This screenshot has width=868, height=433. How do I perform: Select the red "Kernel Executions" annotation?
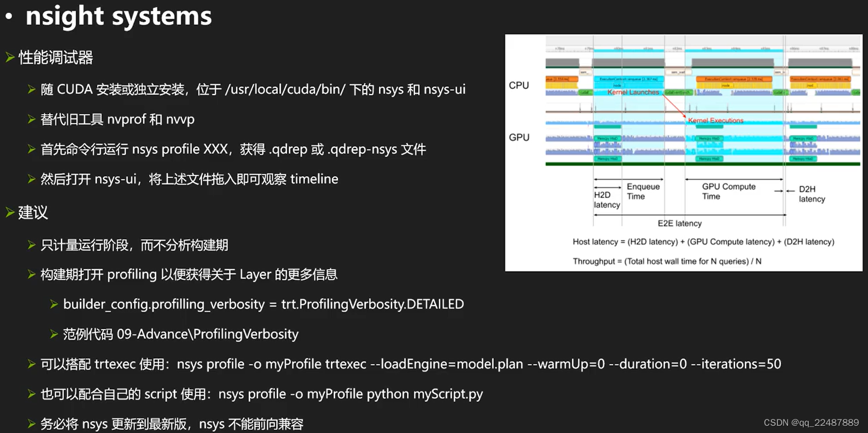point(716,120)
